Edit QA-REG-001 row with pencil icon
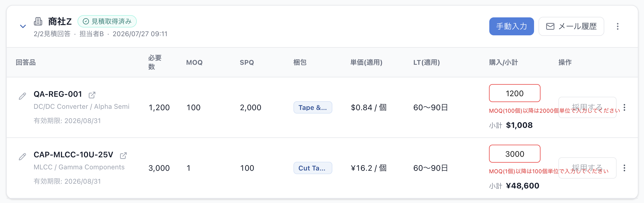This screenshot has height=203, width=644. (22, 96)
